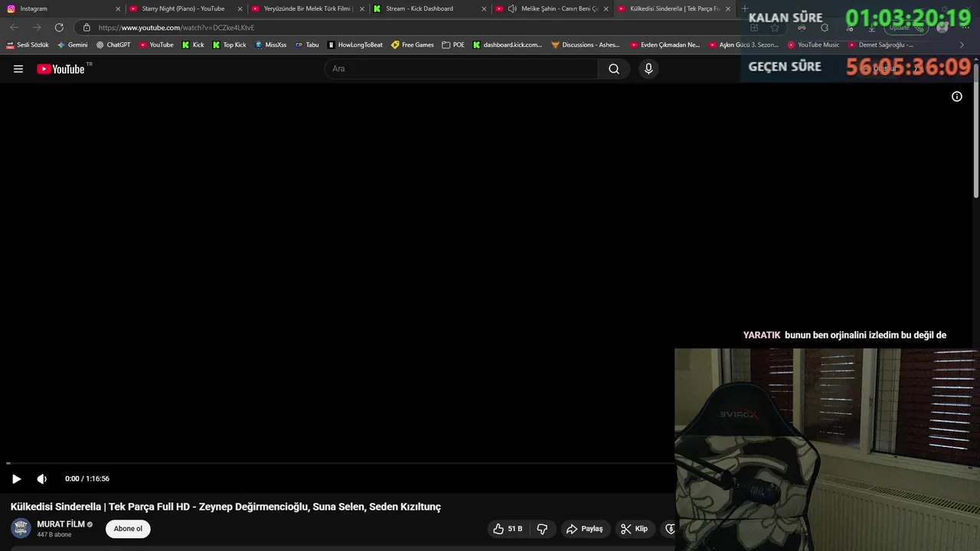Image resolution: width=980 pixels, height=551 pixels.
Task: Switch to the Starry Night (Piano) tab
Action: (183, 9)
